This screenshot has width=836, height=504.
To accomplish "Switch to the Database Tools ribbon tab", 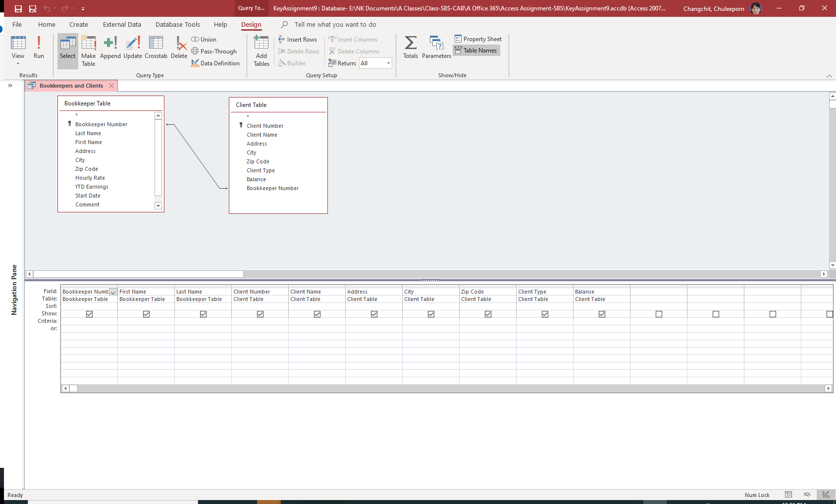I will [x=177, y=24].
